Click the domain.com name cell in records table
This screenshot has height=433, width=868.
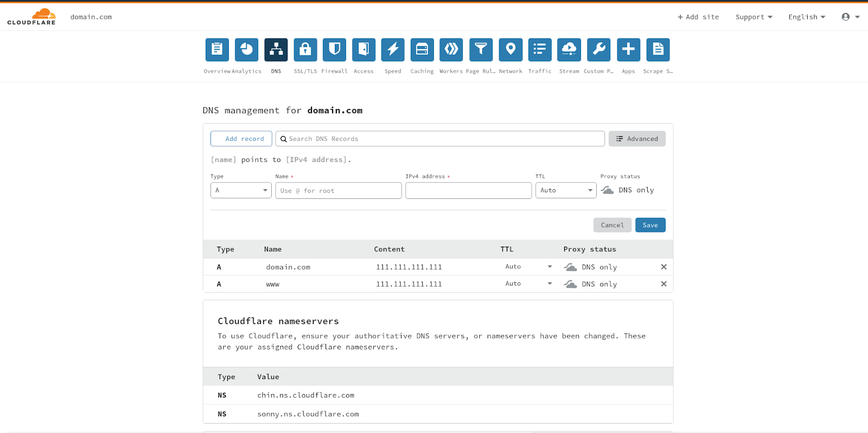point(288,267)
